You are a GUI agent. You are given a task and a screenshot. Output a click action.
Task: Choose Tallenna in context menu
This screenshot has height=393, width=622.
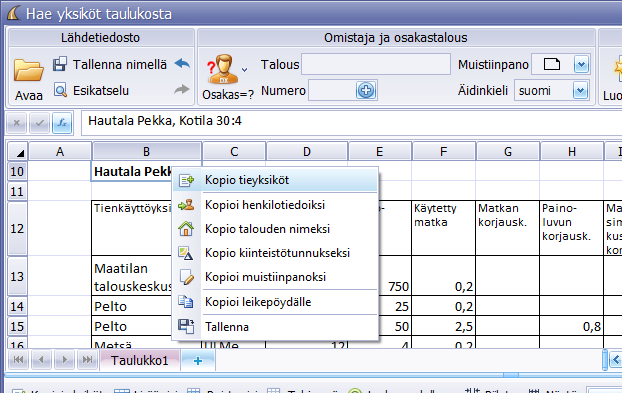(275, 327)
